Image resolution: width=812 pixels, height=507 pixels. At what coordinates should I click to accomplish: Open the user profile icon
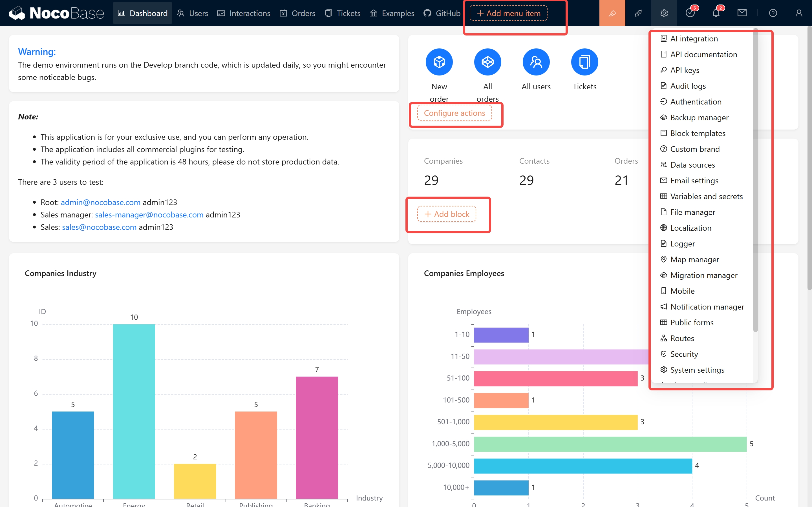tap(799, 13)
